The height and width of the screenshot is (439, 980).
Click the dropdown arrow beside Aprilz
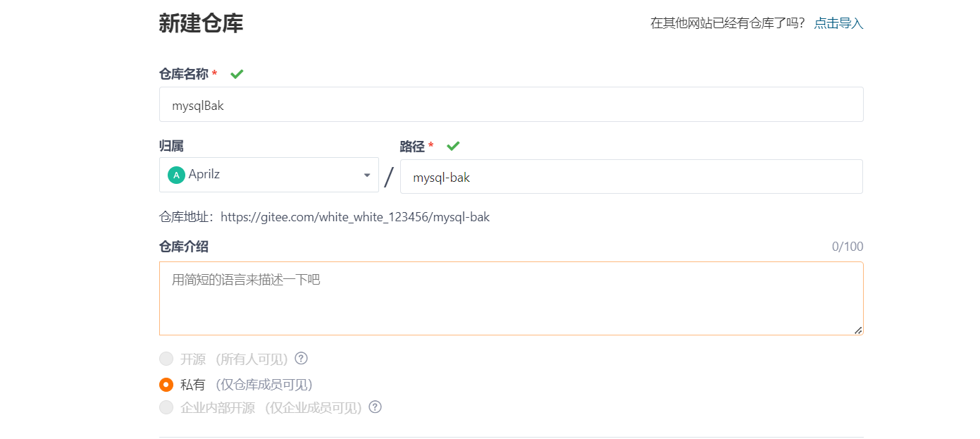(x=367, y=175)
